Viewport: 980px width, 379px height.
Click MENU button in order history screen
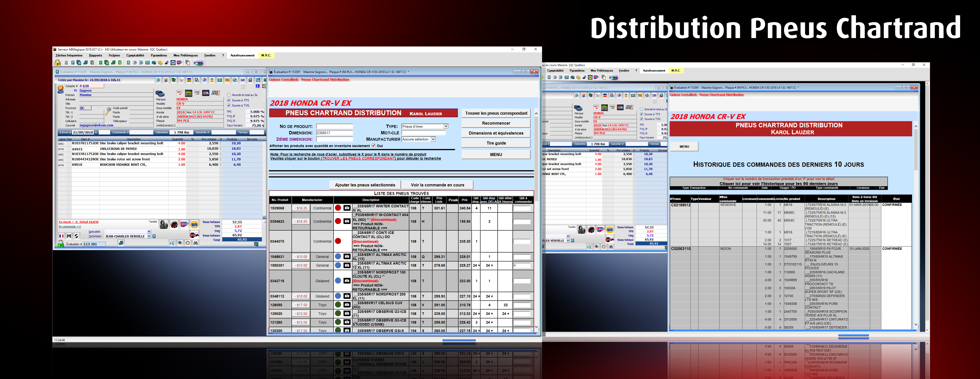point(684,147)
